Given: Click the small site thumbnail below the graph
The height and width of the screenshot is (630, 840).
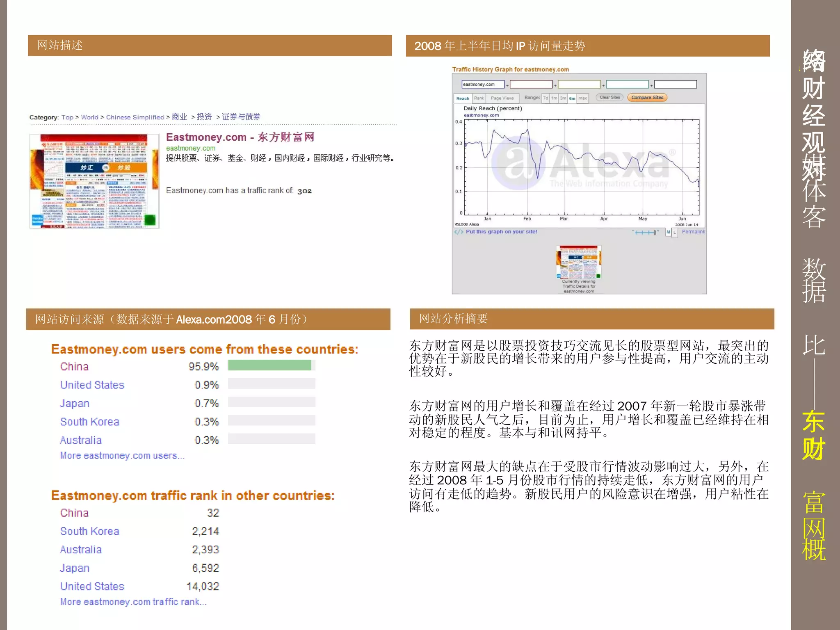Looking at the screenshot, I should click(579, 262).
